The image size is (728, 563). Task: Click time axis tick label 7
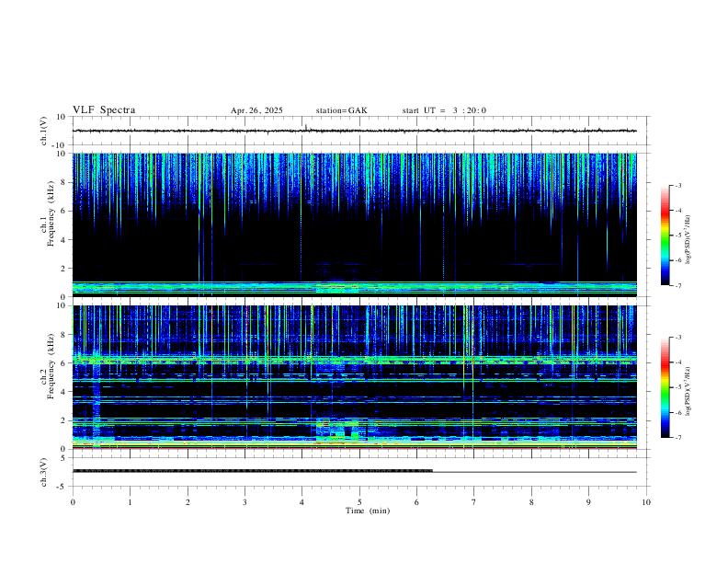pyautogui.click(x=474, y=502)
